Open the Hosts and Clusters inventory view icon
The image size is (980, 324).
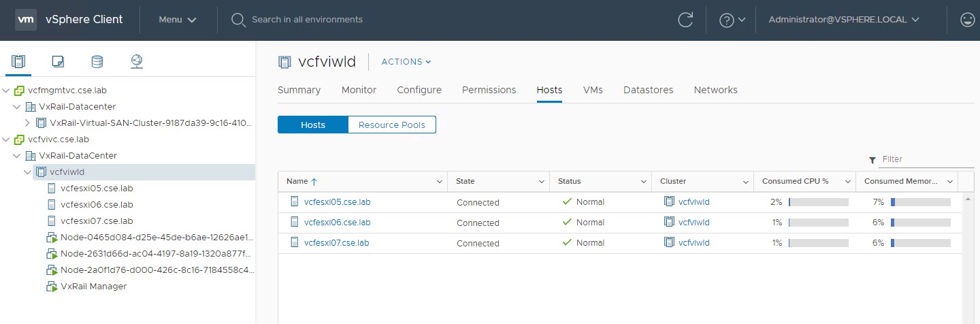(x=18, y=62)
